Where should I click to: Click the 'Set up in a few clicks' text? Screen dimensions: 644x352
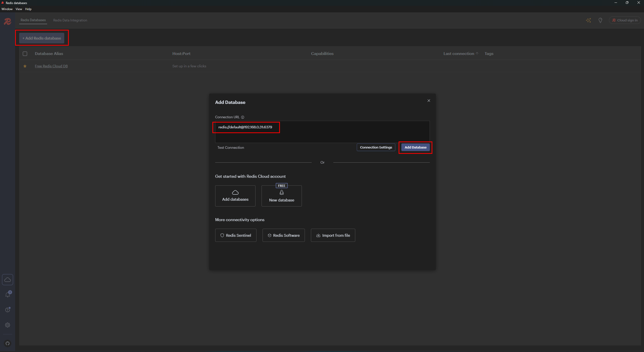click(189, 66)
